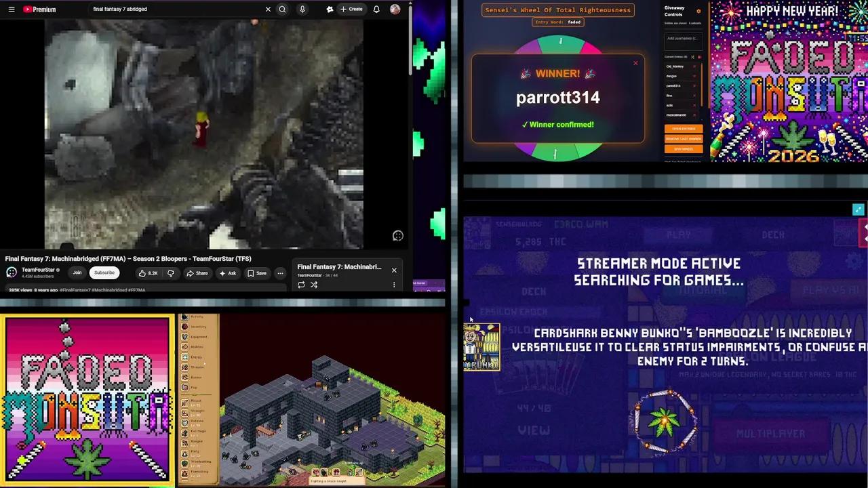Expand more actions under the video
Screen dimensions: 868x488
280,273
